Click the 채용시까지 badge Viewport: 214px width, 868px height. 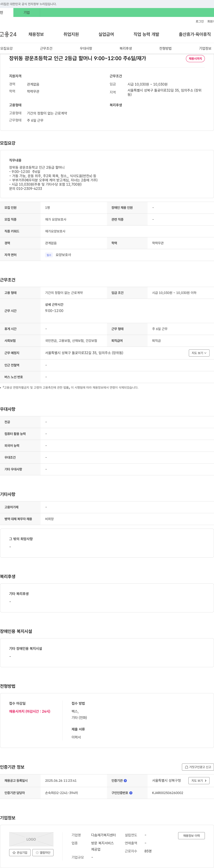[x=195, y=59]
